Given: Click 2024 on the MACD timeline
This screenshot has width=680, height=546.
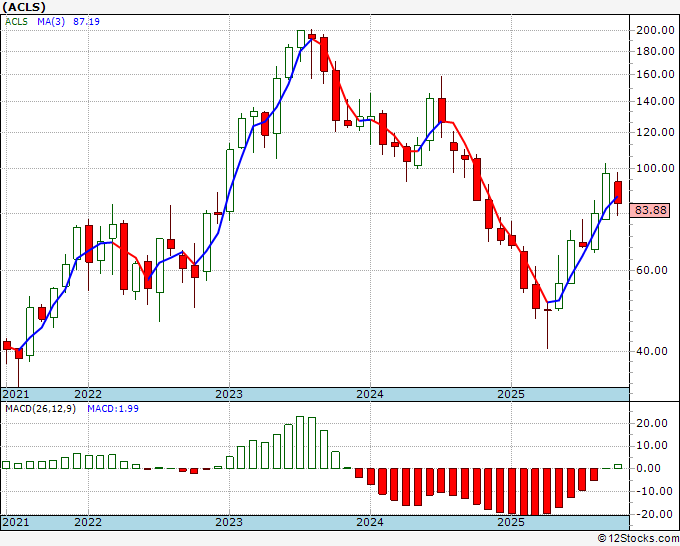Looking at the screenshot, I should [370, 522].
